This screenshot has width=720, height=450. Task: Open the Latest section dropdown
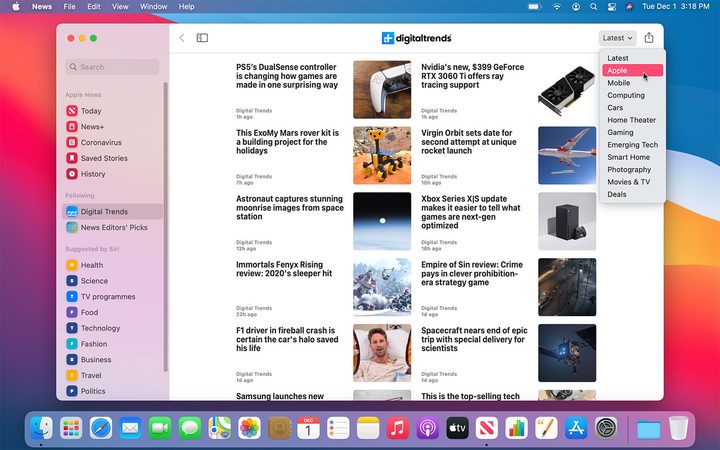(617, 38)
